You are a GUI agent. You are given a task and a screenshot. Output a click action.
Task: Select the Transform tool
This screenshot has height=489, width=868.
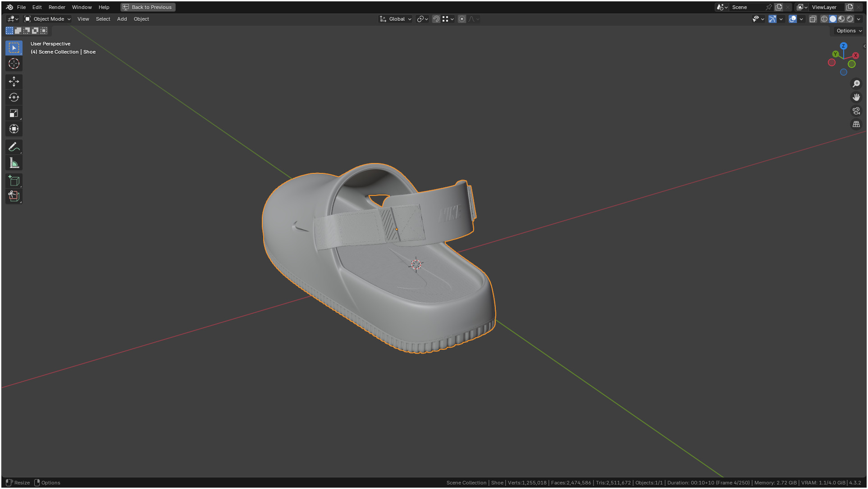pyautogui.click(x=14, y=129)
